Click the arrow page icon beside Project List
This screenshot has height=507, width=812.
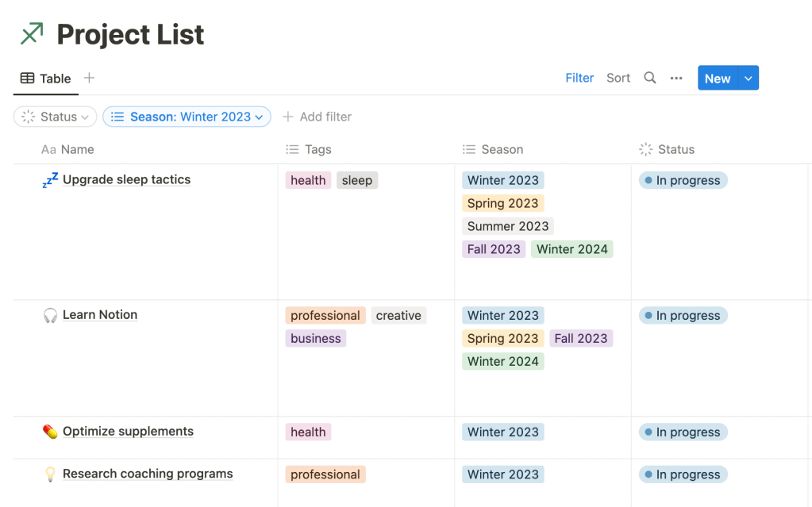32,33
